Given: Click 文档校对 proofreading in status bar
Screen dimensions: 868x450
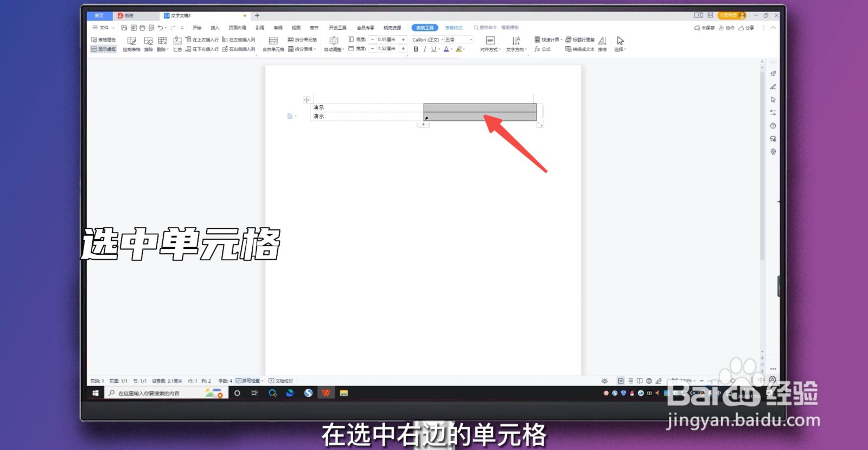Looking at the screenshot, I should pyautogui.click(x=281, y=381).
